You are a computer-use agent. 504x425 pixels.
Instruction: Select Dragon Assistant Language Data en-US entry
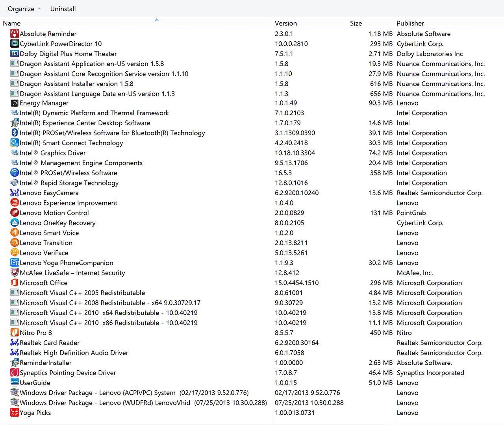point(97,94)
